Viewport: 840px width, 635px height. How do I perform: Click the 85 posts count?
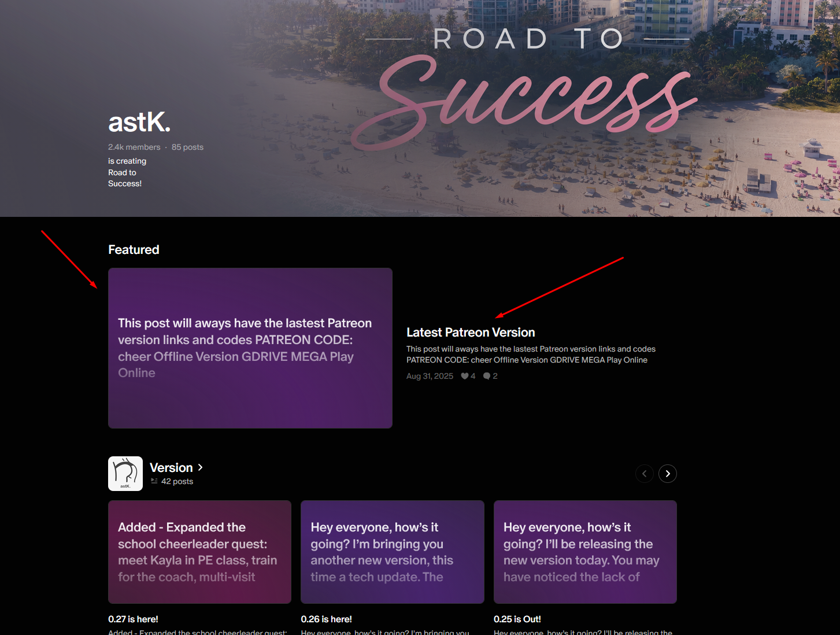tap(187, 147)
